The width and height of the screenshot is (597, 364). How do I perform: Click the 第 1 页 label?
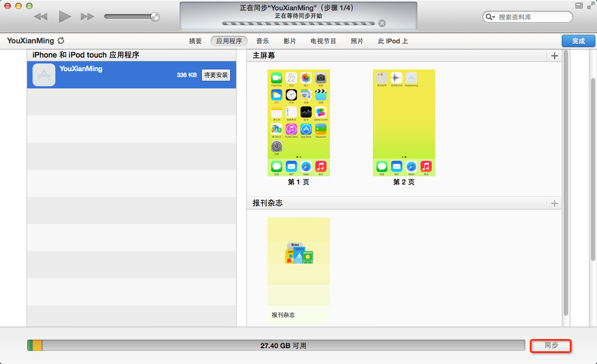(x=298, y=182)
